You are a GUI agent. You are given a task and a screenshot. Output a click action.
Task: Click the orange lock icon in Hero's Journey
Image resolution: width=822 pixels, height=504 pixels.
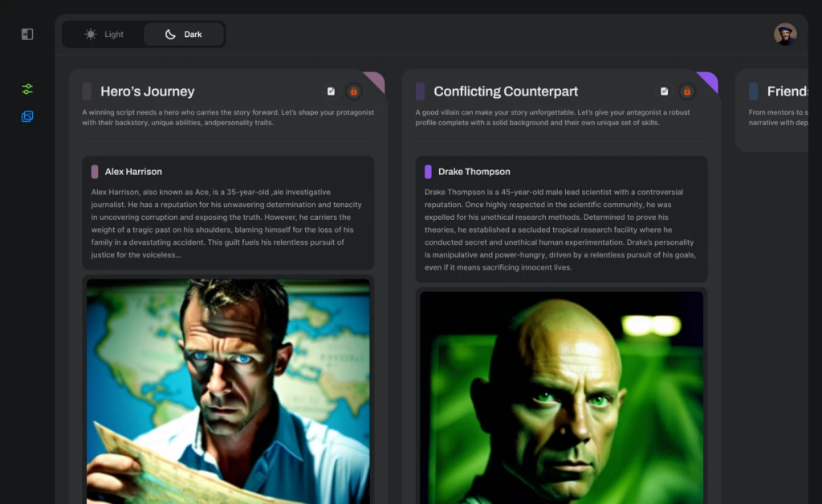click(354, 91)
